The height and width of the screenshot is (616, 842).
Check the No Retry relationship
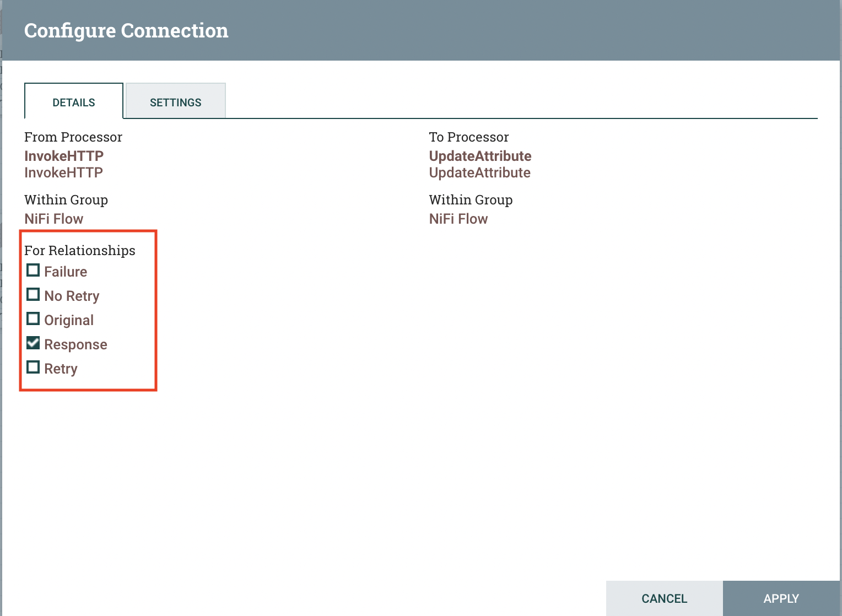[33, 294]
